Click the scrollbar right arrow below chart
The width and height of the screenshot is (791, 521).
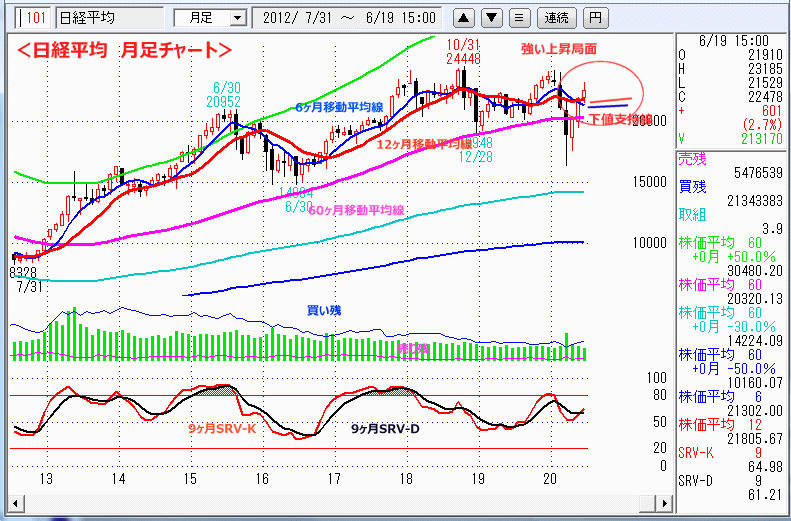(665, 501)
